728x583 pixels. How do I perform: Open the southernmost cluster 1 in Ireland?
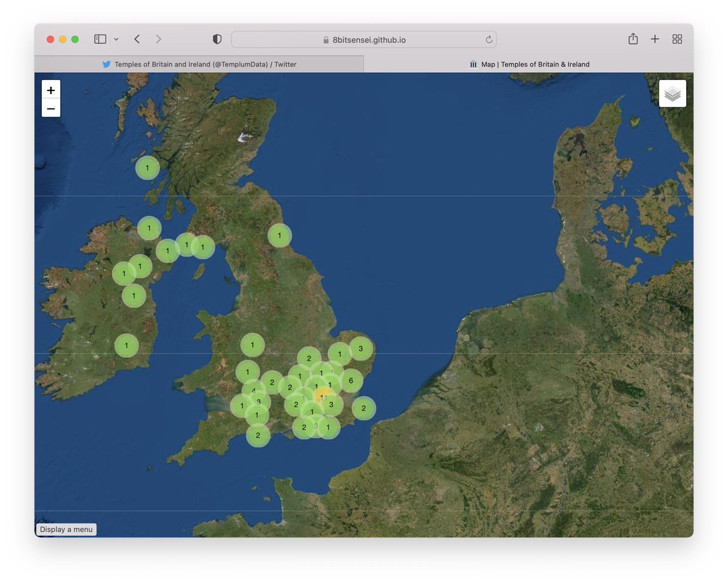point(126,345)
